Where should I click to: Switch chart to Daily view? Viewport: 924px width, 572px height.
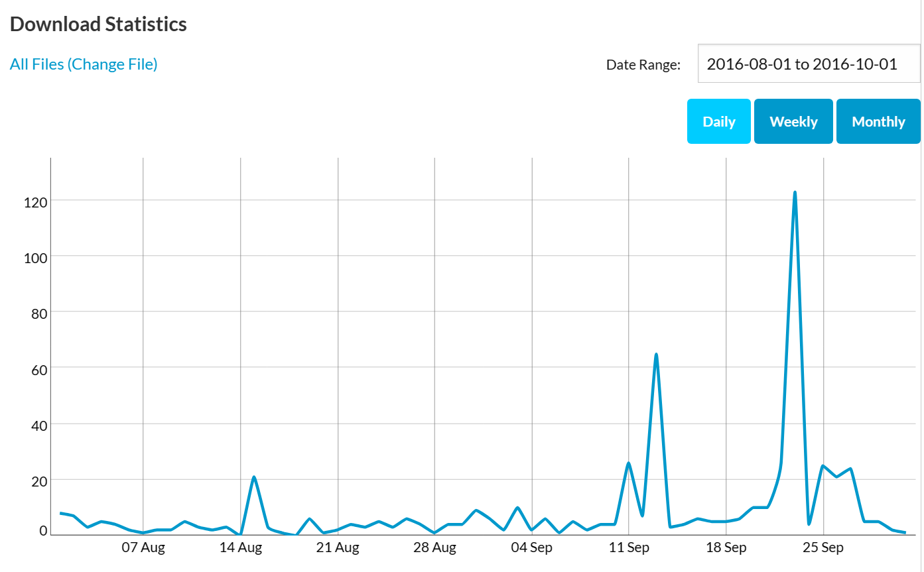click(718, 121)
